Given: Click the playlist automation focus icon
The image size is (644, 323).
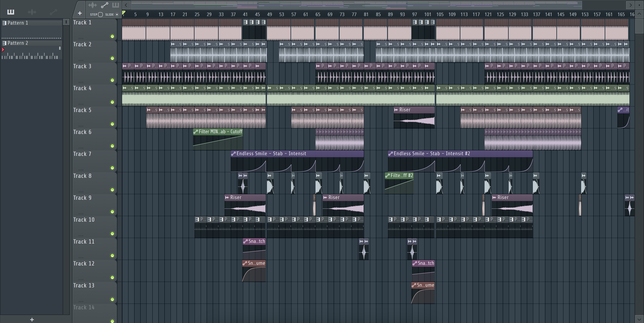Looking at the screenshot, I should pos(104,5).
